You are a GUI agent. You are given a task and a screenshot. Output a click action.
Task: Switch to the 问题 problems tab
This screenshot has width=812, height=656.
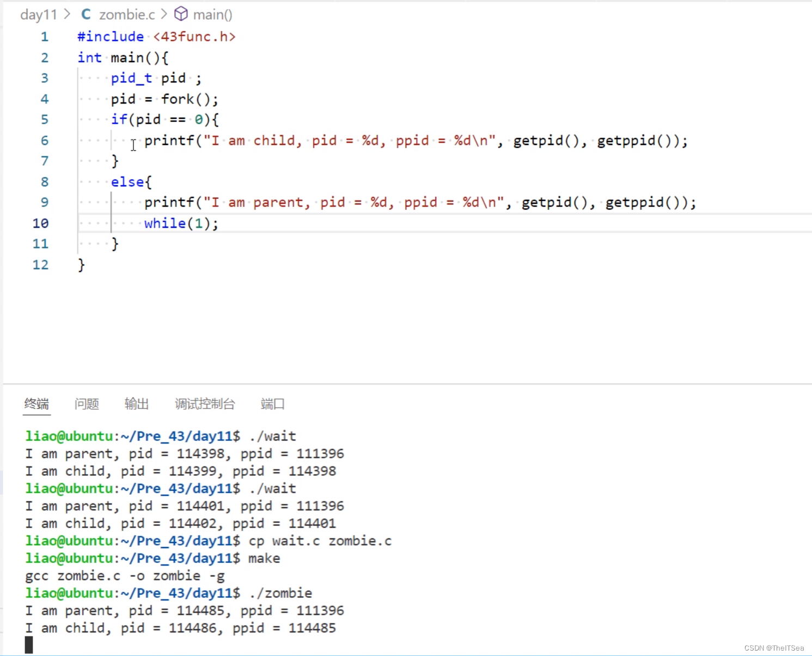click(87, 404)
